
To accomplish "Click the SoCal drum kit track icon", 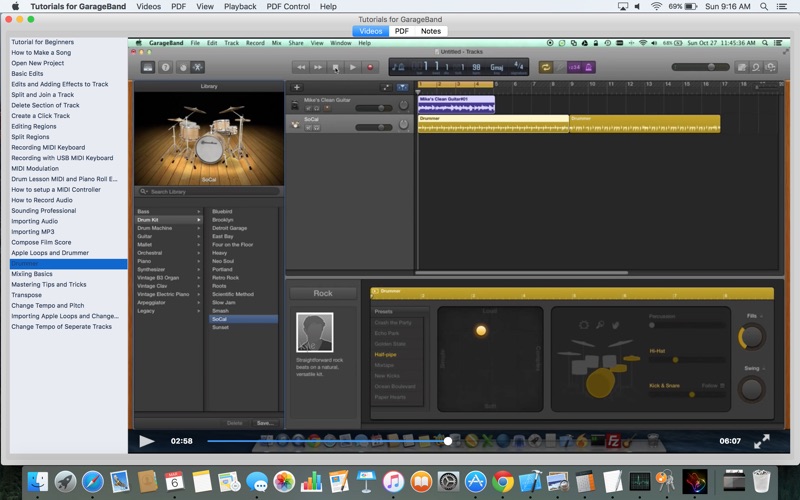I will pyautogui.click(x=295, y=124).
